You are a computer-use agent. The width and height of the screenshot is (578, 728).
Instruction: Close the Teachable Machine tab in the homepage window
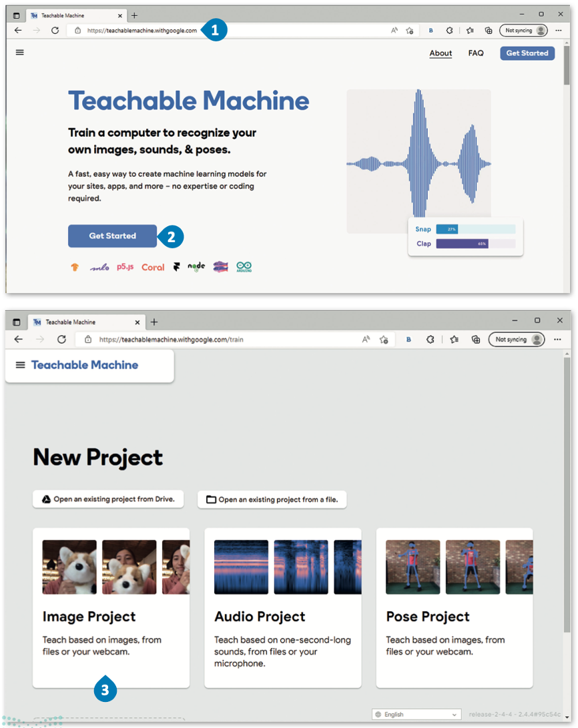pos(119,16)
